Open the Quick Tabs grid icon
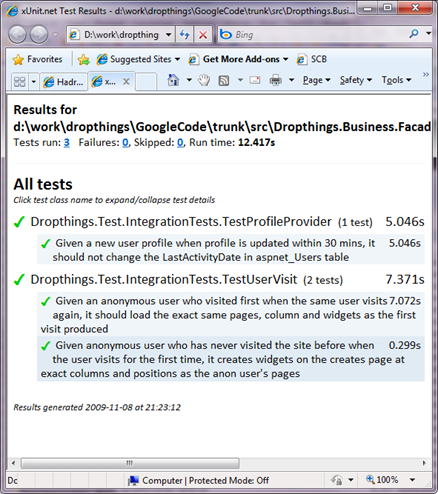This screenshot has width=438, height=494. click(x=19, y=81)
